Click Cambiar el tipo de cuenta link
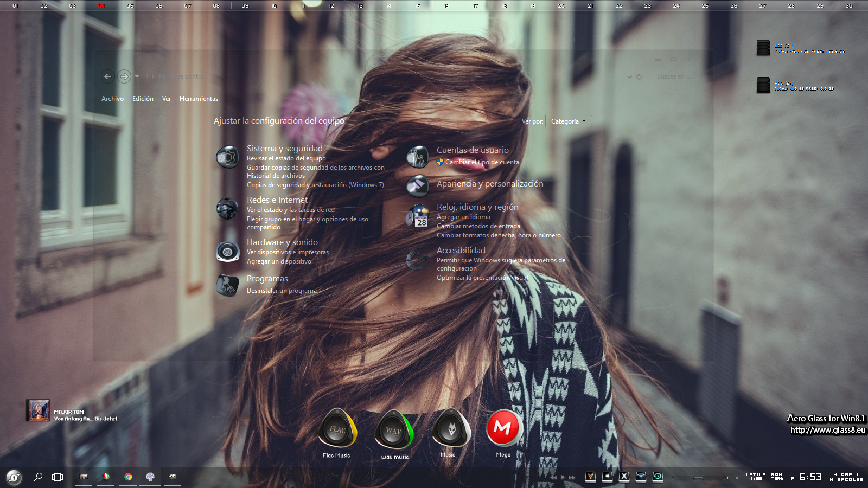Screen dimensions: 868x488 click(x=482, y=162)
